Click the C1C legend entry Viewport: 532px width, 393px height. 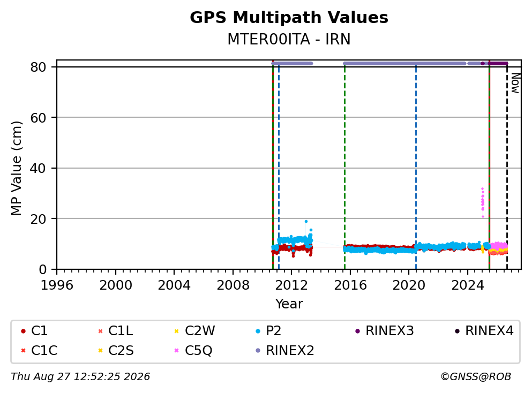(x=39, y=350)
